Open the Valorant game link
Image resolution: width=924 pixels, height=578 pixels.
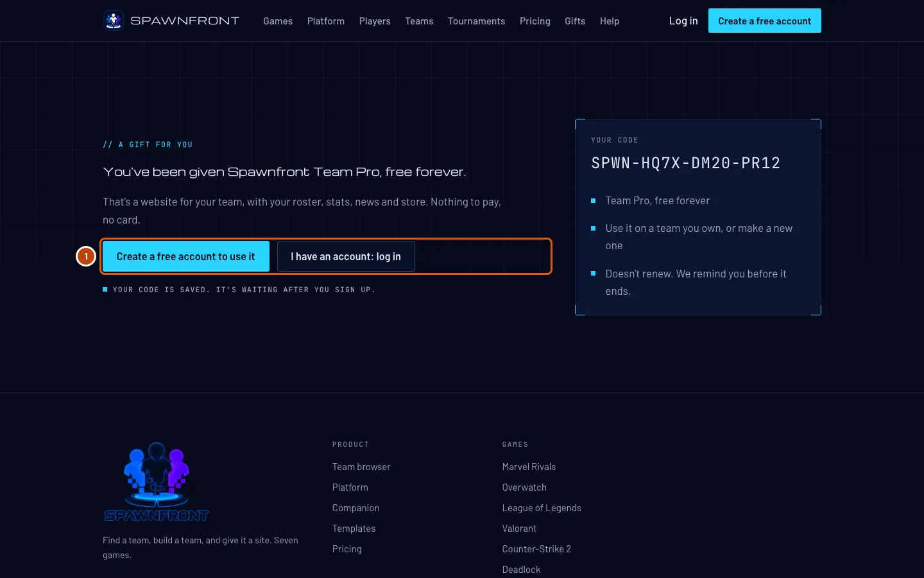coord(520,529)
